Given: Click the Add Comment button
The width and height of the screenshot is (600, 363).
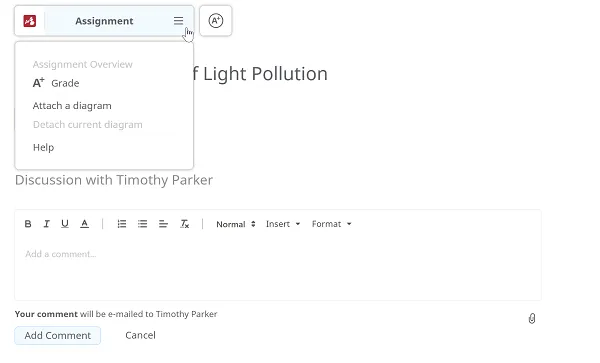Looking at the screenshot, I should tap(58, 335).
